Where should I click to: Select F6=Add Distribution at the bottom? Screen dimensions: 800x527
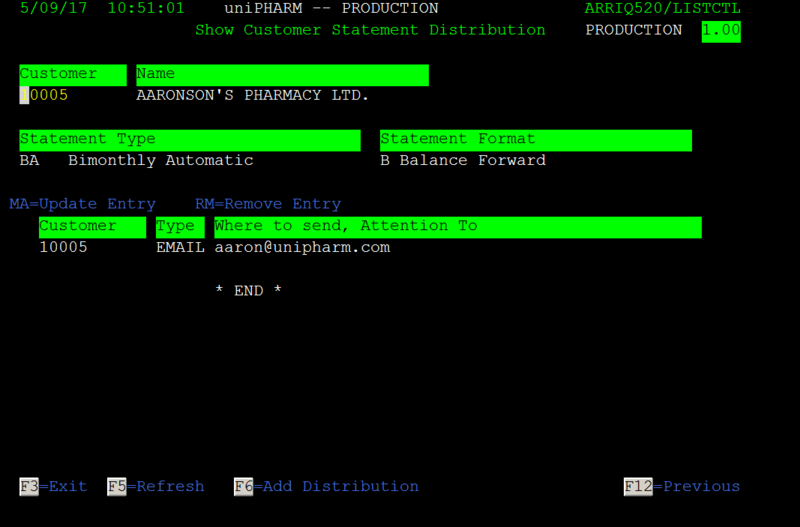click(x=326, y=486)
